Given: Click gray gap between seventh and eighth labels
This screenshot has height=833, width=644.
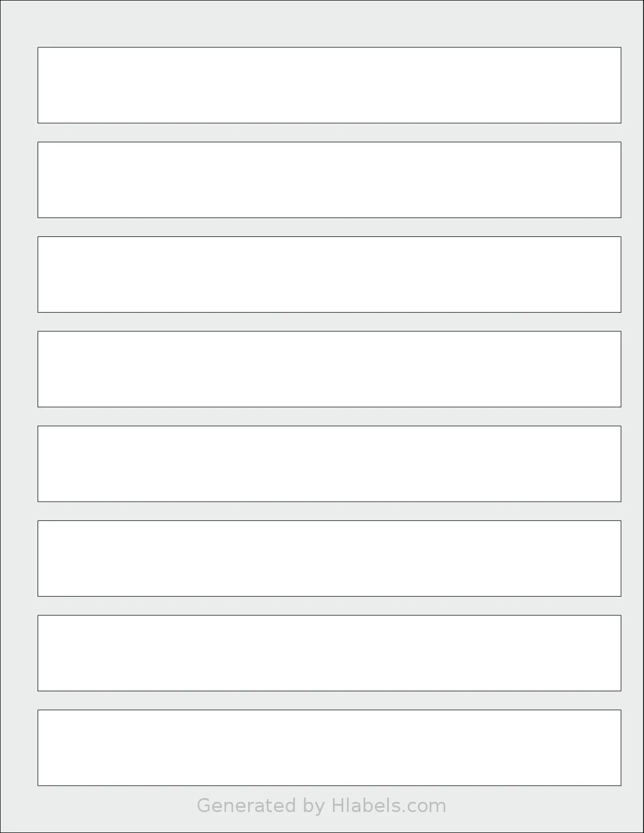Looking at the screenshot, I should (329, 700).
